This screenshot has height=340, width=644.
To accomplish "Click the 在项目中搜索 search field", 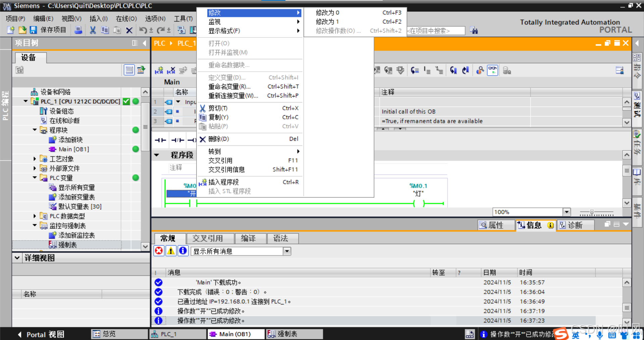I will [436, 31].
